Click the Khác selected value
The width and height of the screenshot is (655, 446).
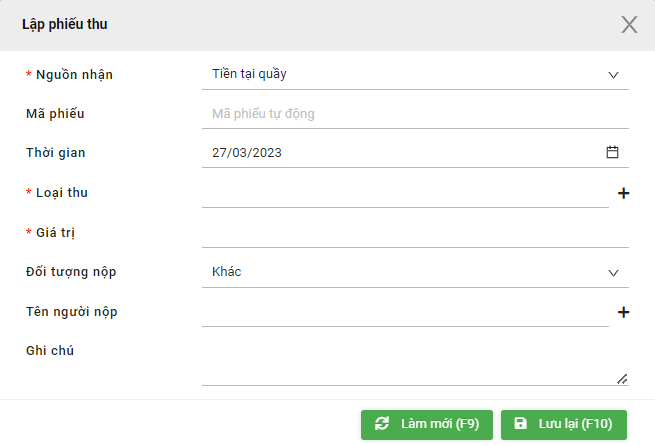coord(226,272)
